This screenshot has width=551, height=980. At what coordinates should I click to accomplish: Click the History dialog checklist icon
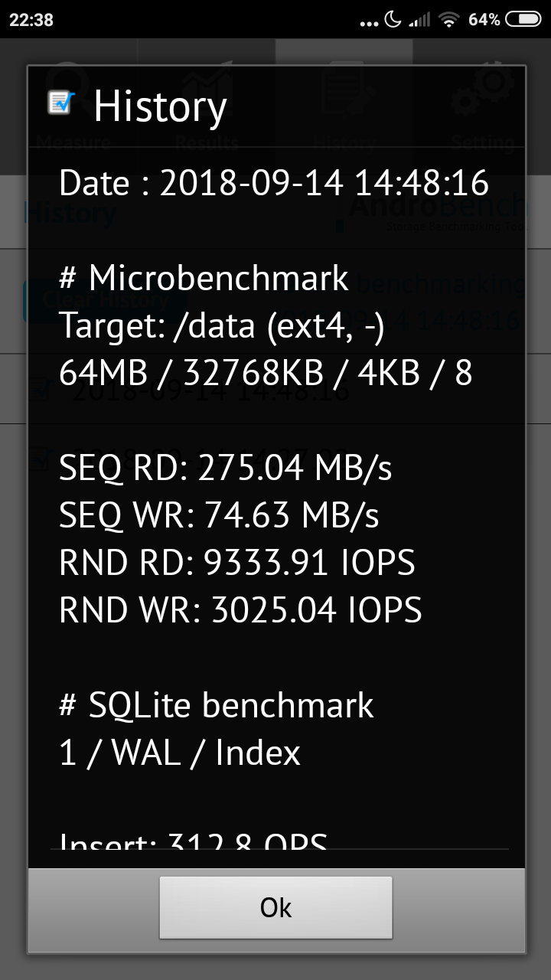tap(60, 102)
